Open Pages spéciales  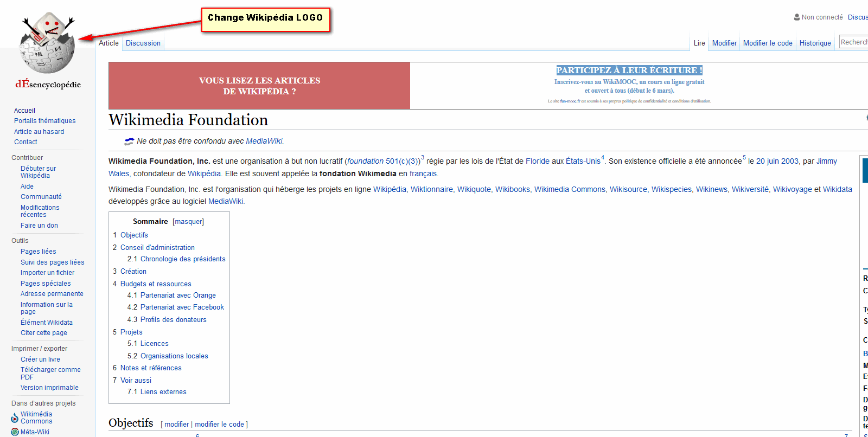tap(46, 284)
